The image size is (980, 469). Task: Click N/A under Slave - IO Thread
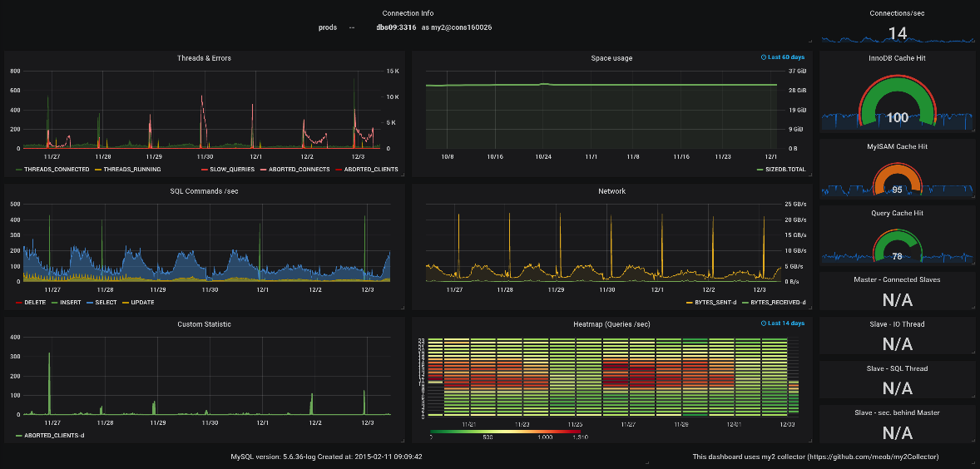pos(898,344)
